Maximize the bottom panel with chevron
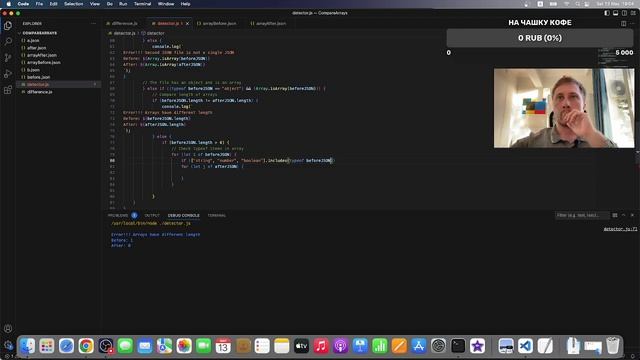Image resolution: width=640 pixels, height=360 pixels. pyautogui.click(x=623, y=215)
